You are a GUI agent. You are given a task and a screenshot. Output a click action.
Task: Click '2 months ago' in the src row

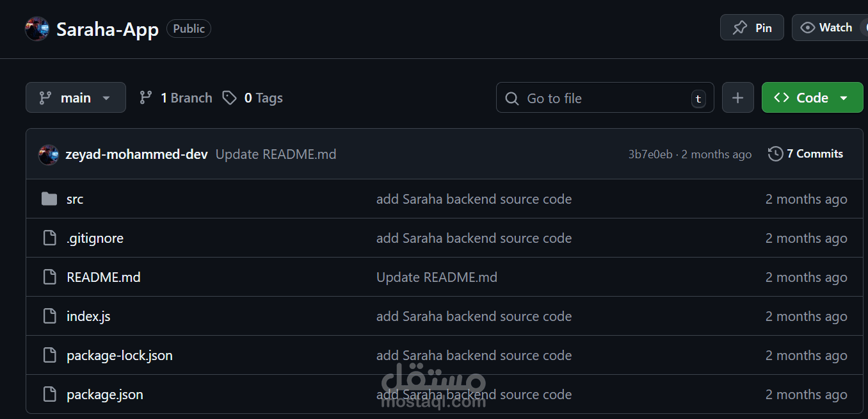(807, 199)
